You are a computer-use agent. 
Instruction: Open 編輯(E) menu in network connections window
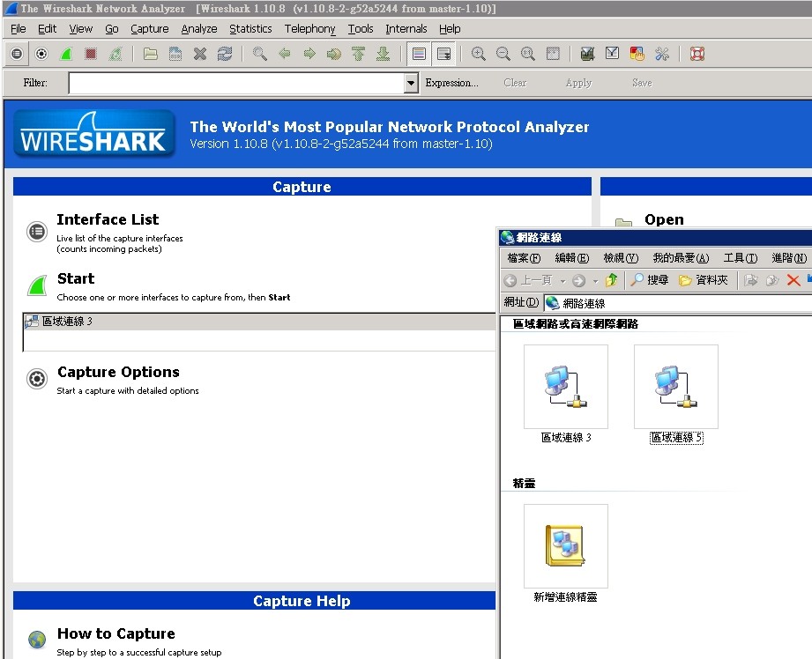[571, 258]
